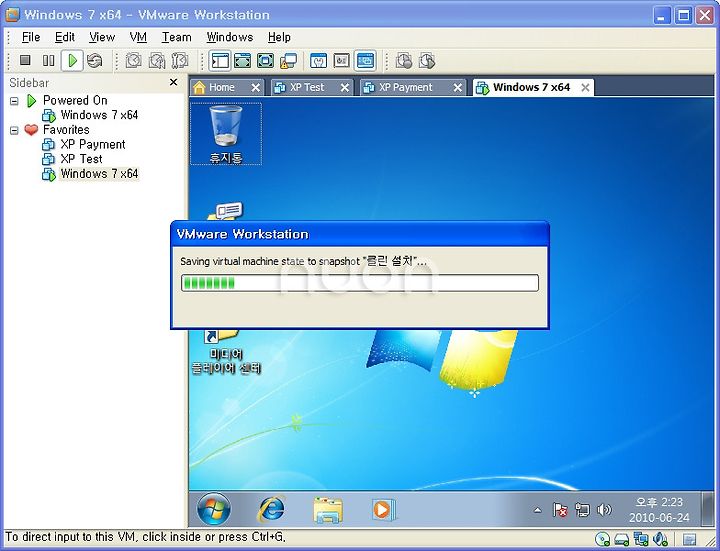The width and height of the screenshot is (720, 551).
Task: Click the green Power On play button
Action: click(72, 61)
